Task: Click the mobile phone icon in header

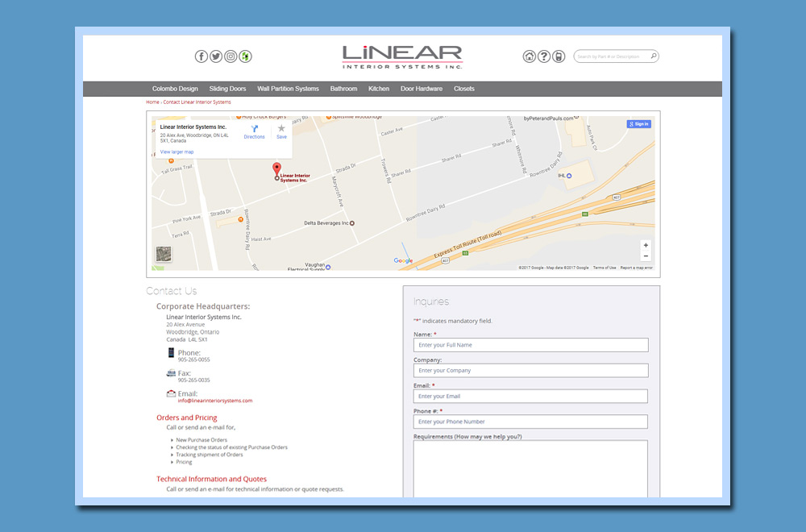Action: coord(559,56)
